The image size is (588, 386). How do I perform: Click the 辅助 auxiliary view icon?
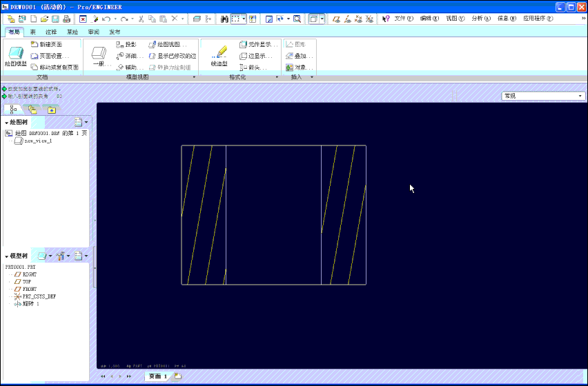[130, 68]
